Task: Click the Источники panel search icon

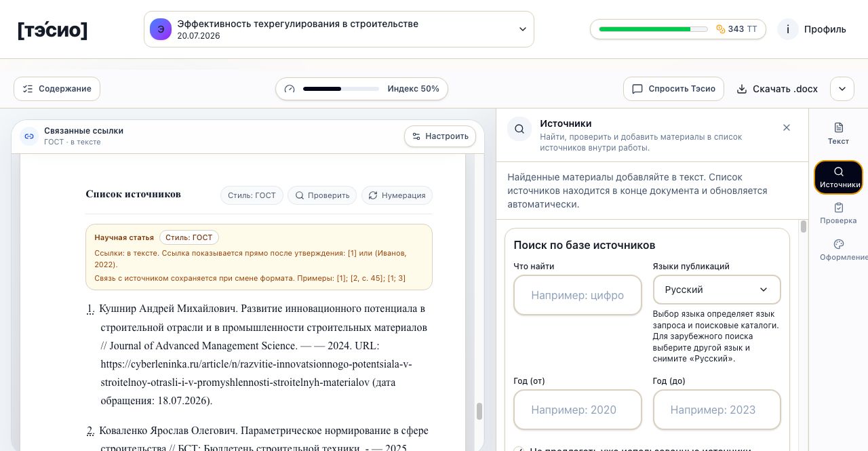Action: coord(519,129)
